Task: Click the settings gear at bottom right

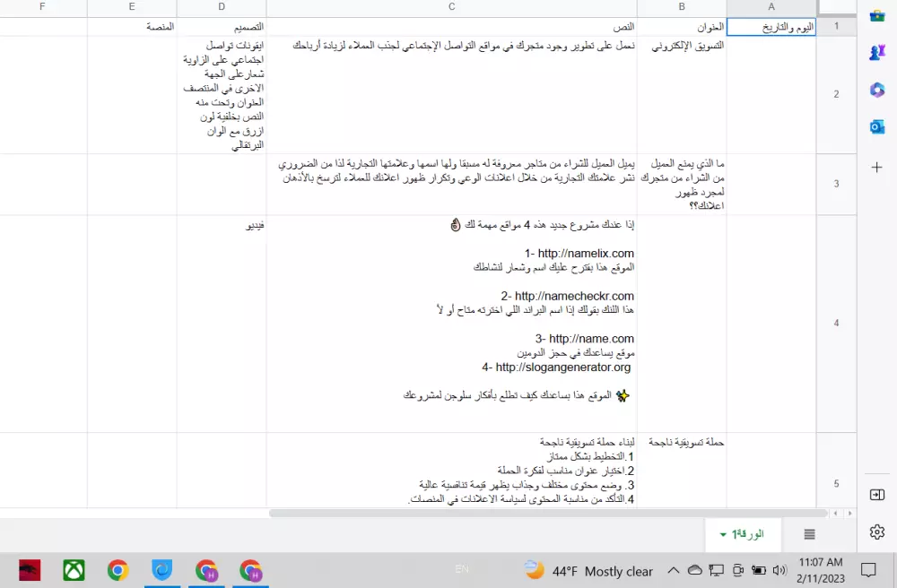Action: [x=877, y=532]
